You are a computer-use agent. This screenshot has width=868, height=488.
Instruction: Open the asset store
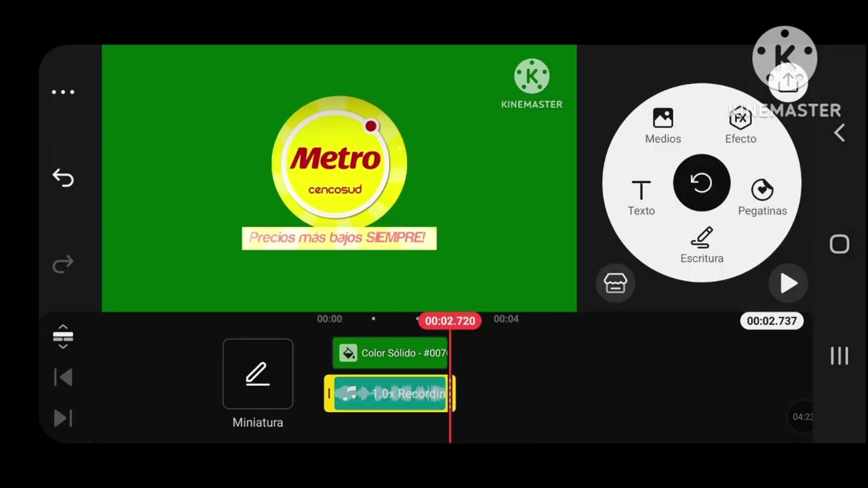615,283
